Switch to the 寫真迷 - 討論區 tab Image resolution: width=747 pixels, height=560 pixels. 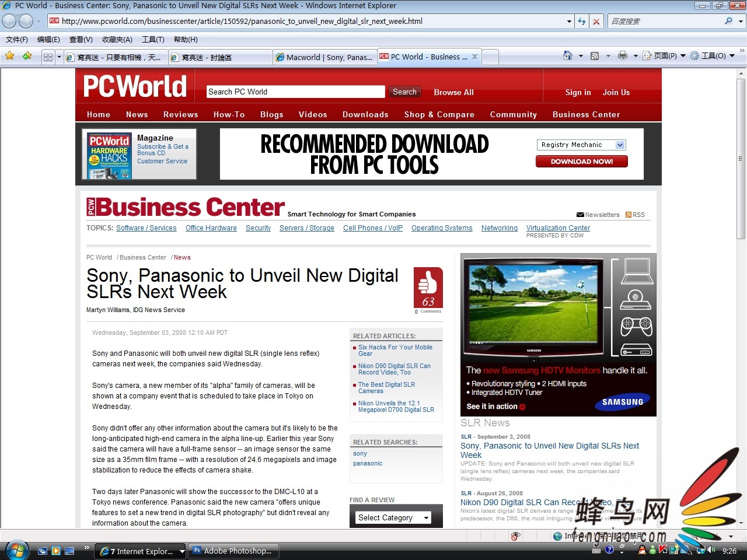point(220,57)
